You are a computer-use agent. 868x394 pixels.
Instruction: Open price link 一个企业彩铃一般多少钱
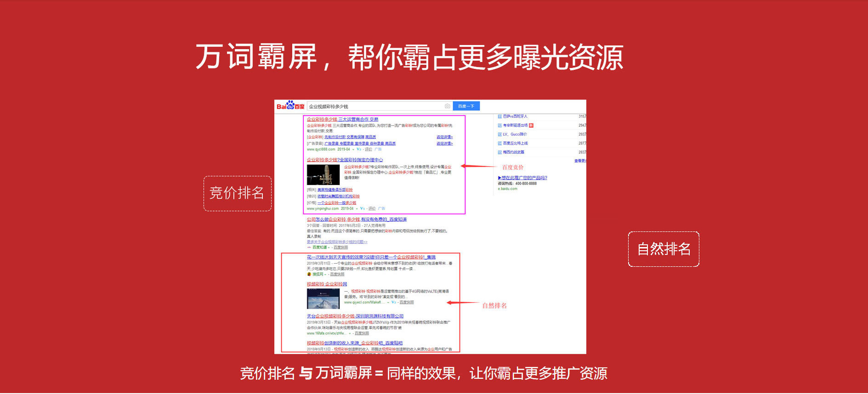click(337, 203)
